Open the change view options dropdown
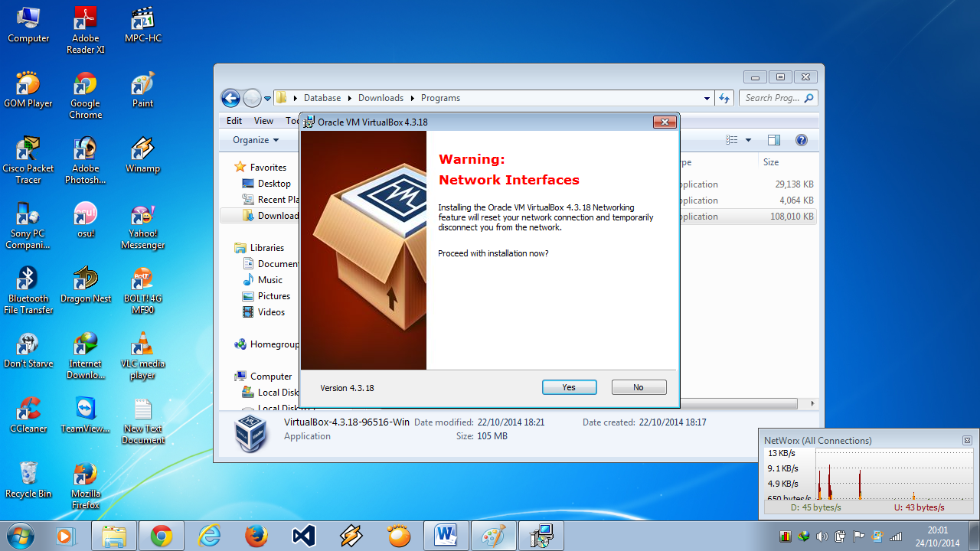The height and width of the screenshot is (551, 980). 748,140
